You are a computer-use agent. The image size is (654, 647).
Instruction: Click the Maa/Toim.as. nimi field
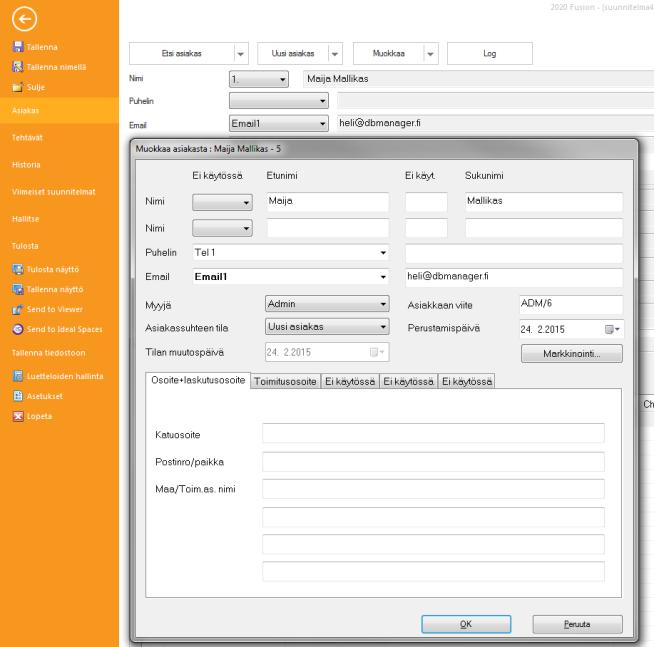coord(433,489)
